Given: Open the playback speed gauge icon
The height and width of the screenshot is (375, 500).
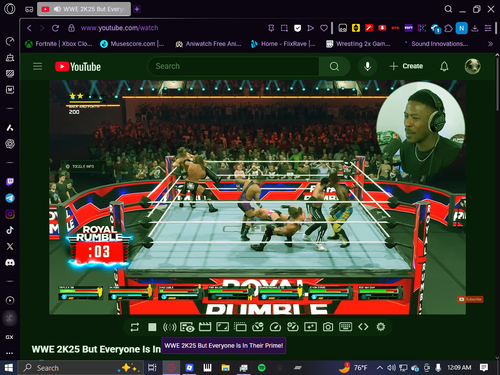Looking at the screenshot, I should pos(275,327).
